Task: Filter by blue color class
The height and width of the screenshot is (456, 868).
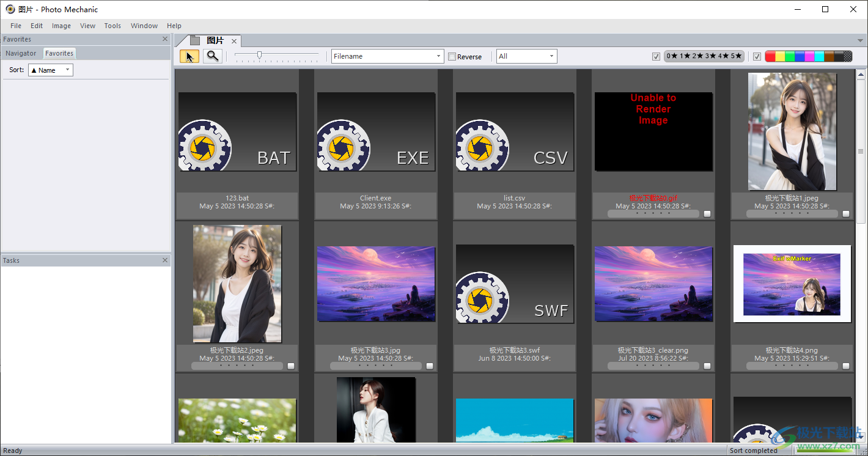Action: click(800, 56)
